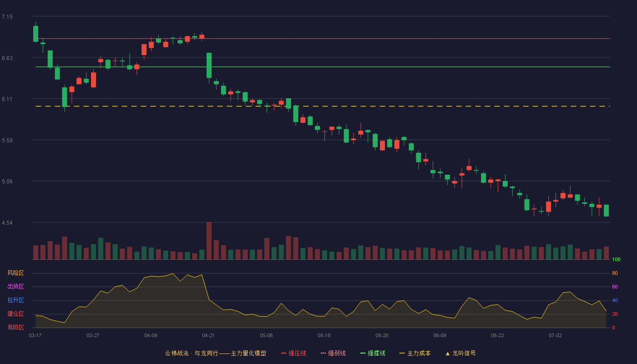Click the magenta 60 indicator scale value

[x=615, y=287]
